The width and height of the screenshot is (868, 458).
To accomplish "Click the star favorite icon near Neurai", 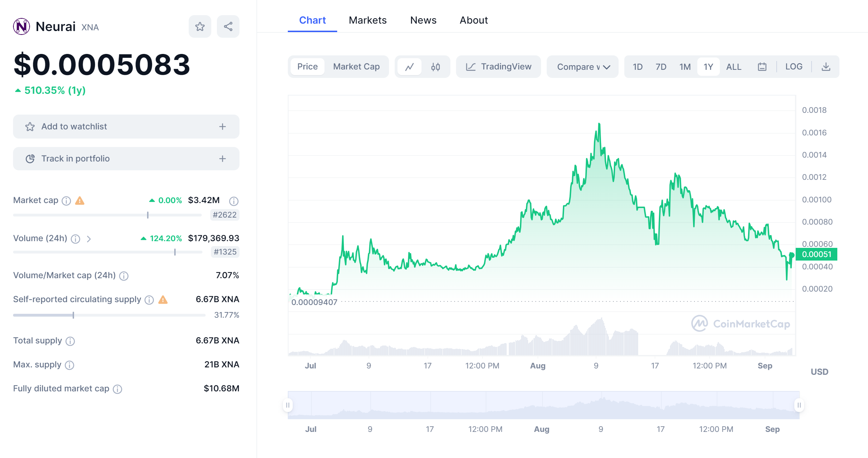I will coord(200,26).
